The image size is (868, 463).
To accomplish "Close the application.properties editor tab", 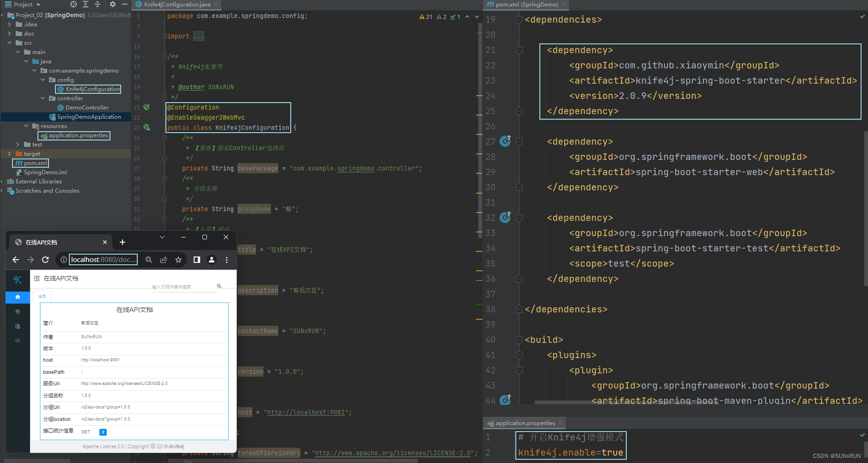I will point(560,423).
